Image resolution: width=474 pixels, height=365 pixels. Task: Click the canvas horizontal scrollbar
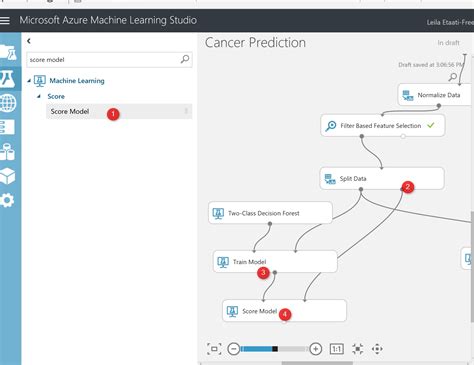[317, 363]
